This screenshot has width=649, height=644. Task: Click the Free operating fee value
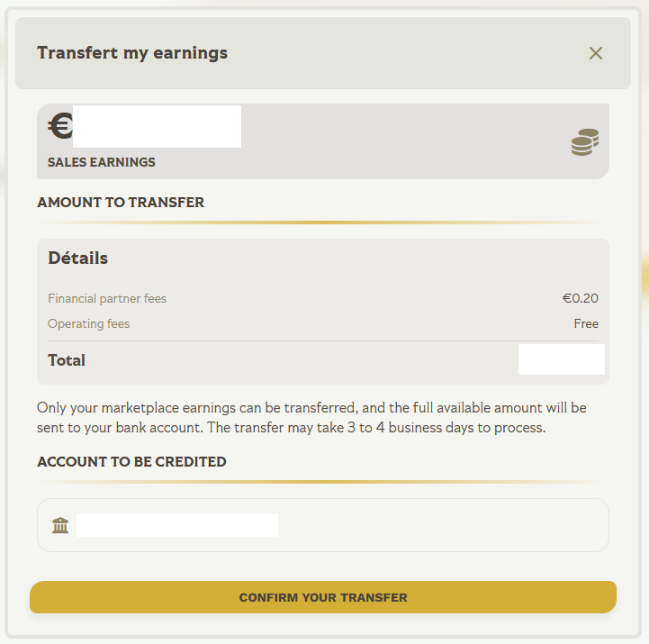tap(586, 324)
